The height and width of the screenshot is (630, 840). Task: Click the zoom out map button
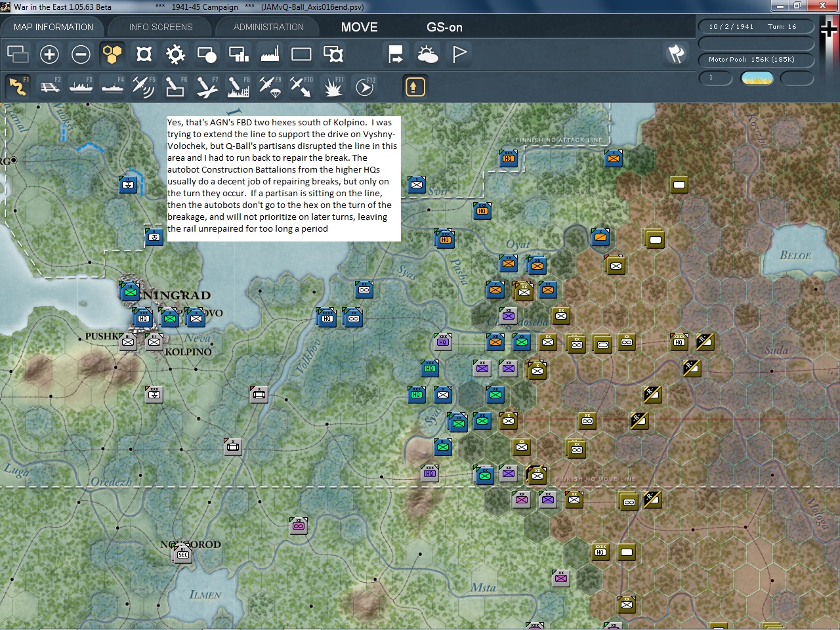[x=81, y=54]
